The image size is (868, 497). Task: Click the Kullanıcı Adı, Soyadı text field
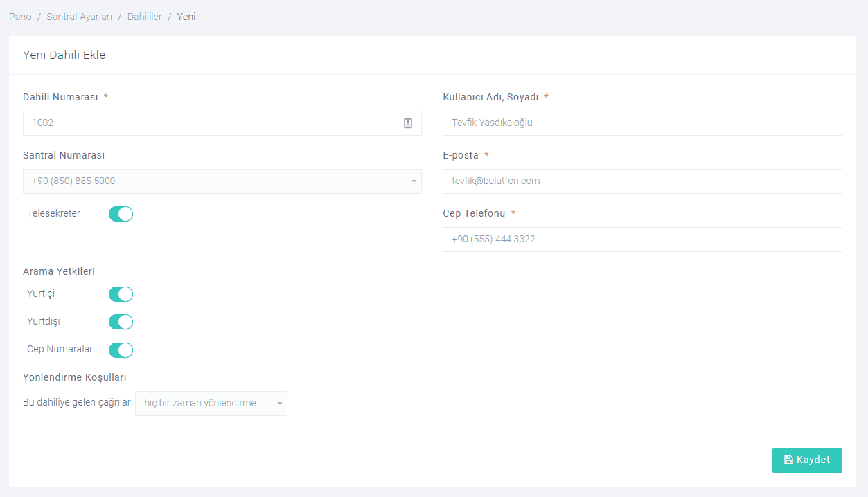pos(641,123)
